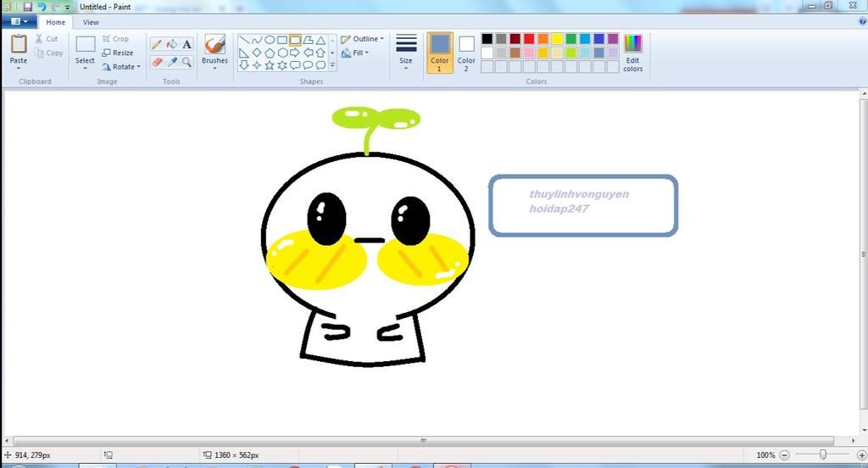Select the Pencil tool
The width and height of the screenshot is (868, 468).
[x=157, y=44]
